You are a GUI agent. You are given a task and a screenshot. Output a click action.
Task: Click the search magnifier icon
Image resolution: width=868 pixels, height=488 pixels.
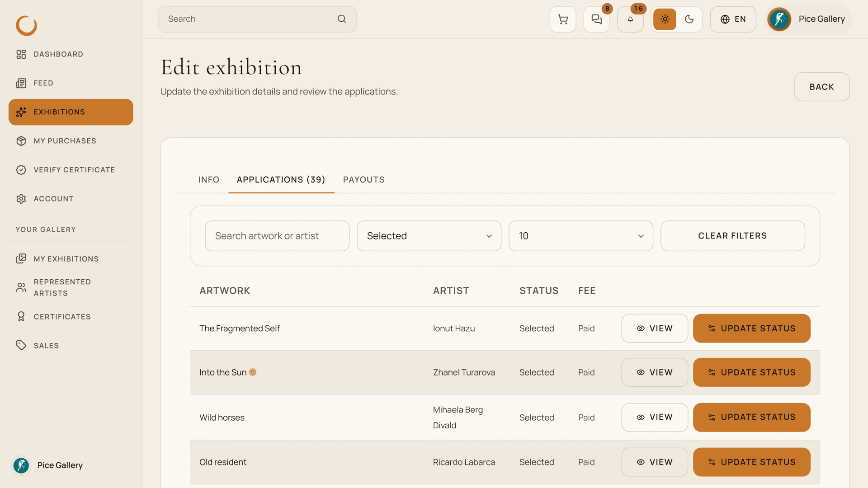click(x=342, y=19)
